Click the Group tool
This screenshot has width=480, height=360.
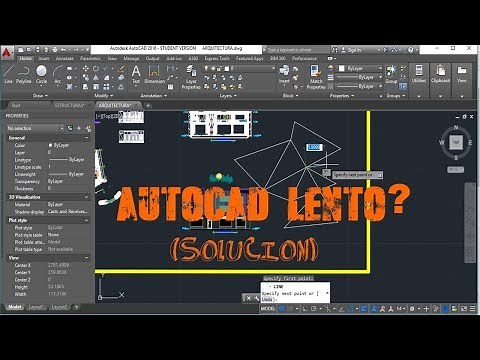(x=391, y=74)
